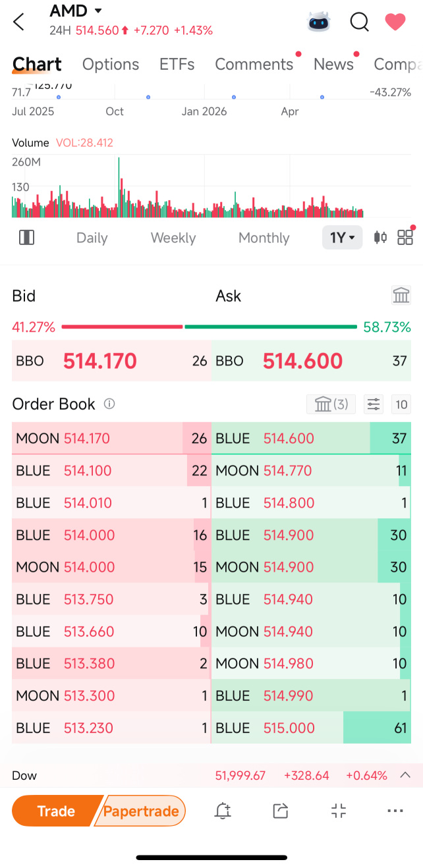
Task: Open the price alert bell icon
Action: (x=223, y=811)
